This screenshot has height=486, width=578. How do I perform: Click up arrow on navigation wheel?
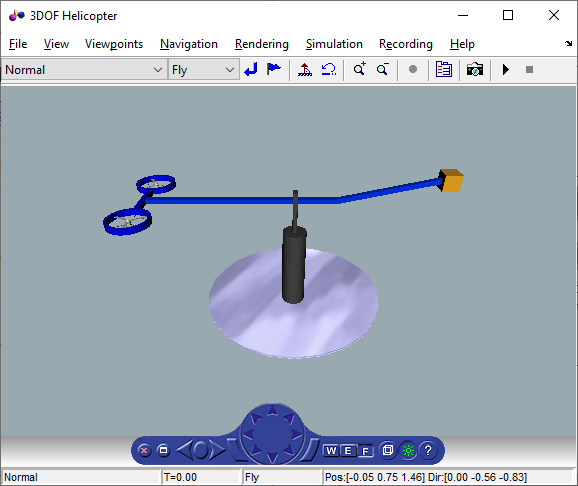click(272, 410)
